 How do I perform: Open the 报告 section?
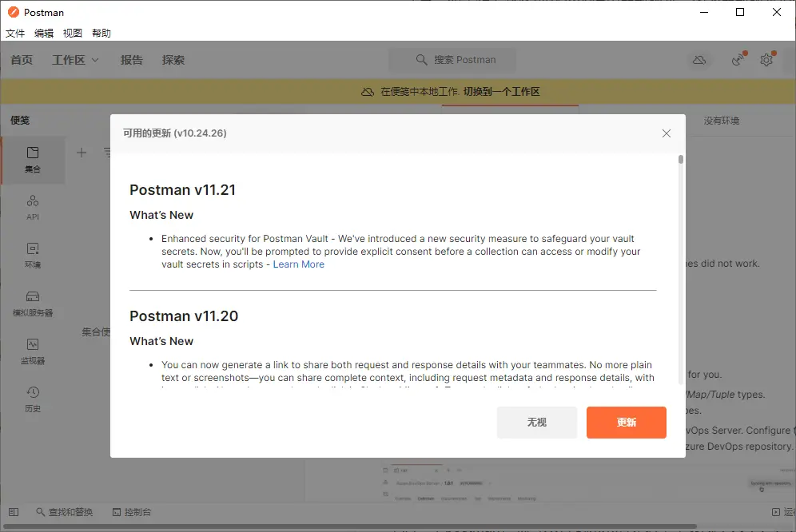[x=132, y=60]
